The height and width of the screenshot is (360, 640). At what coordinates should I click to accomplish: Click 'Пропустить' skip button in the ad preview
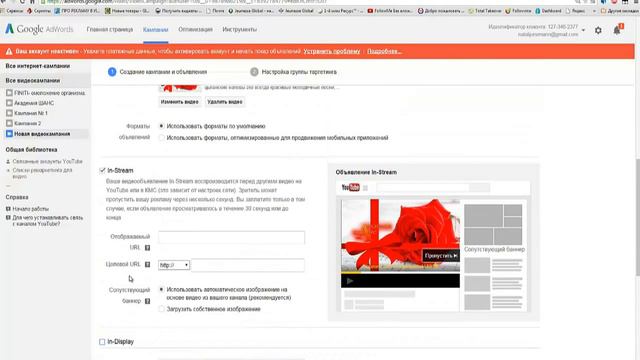point(441,256)
